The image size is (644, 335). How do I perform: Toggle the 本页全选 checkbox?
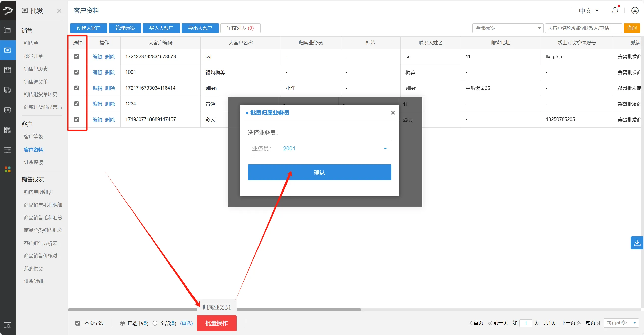coord(78,323)
